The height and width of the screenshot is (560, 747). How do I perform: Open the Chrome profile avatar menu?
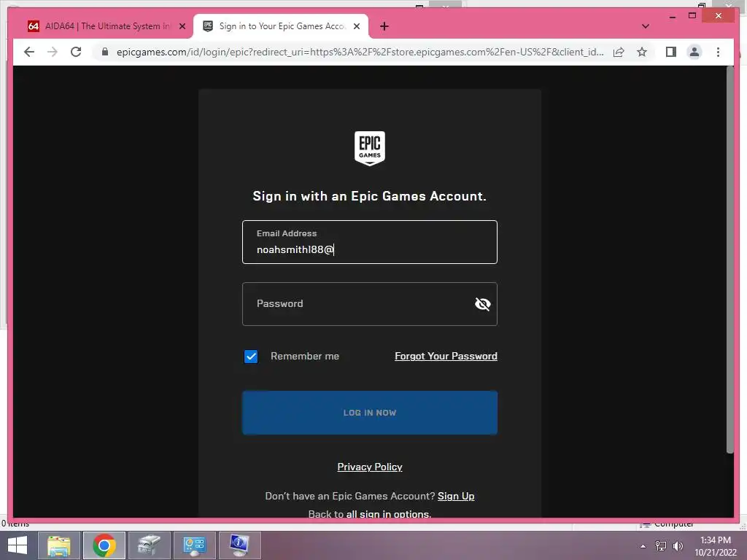694,52
